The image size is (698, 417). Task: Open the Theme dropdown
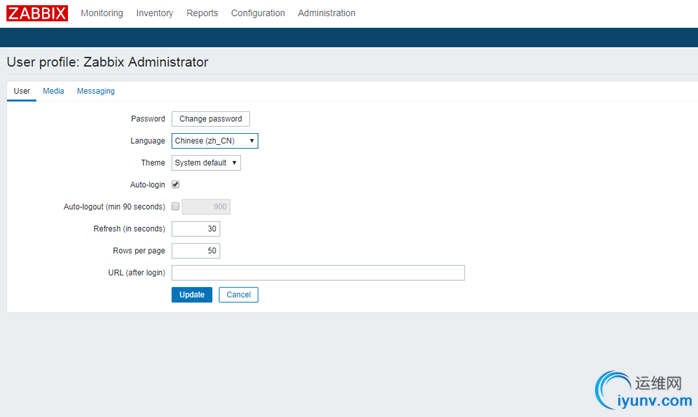(206, 163)
